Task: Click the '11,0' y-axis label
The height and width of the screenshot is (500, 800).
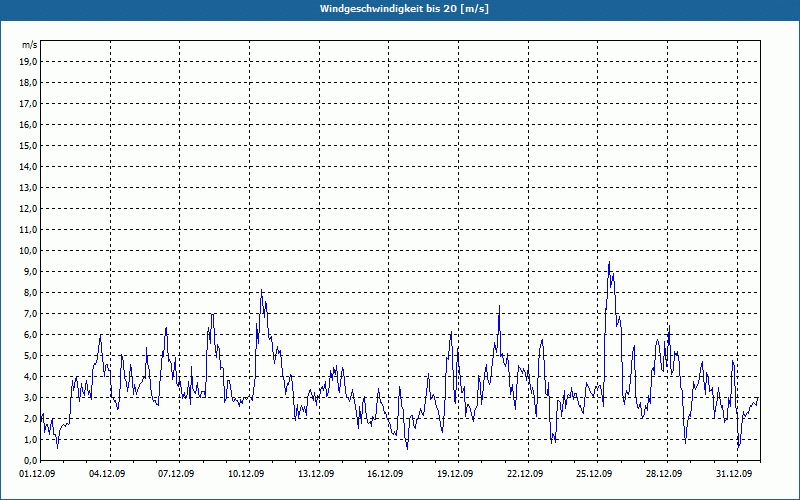Action: (28, 230)
